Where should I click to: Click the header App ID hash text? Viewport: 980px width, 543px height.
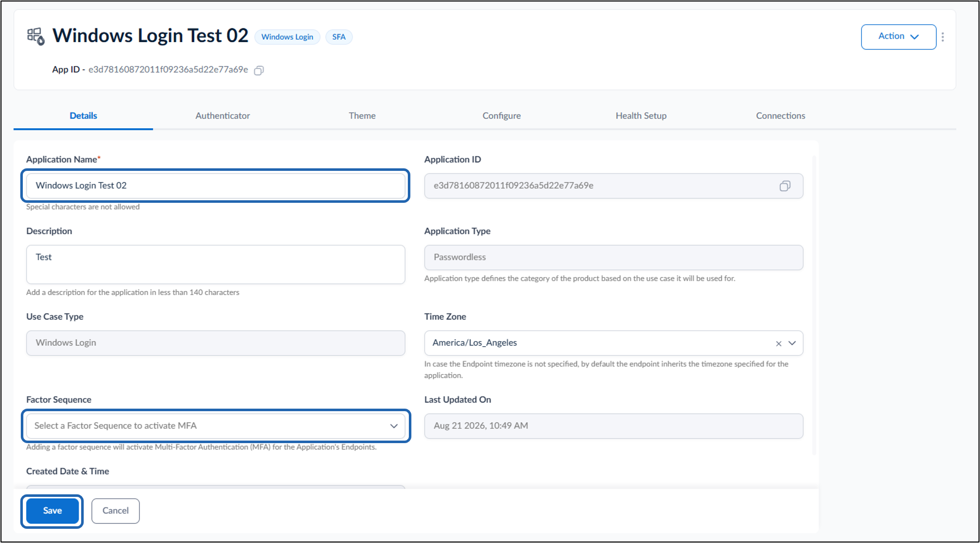pyautogui.click(x=168, y=69)
